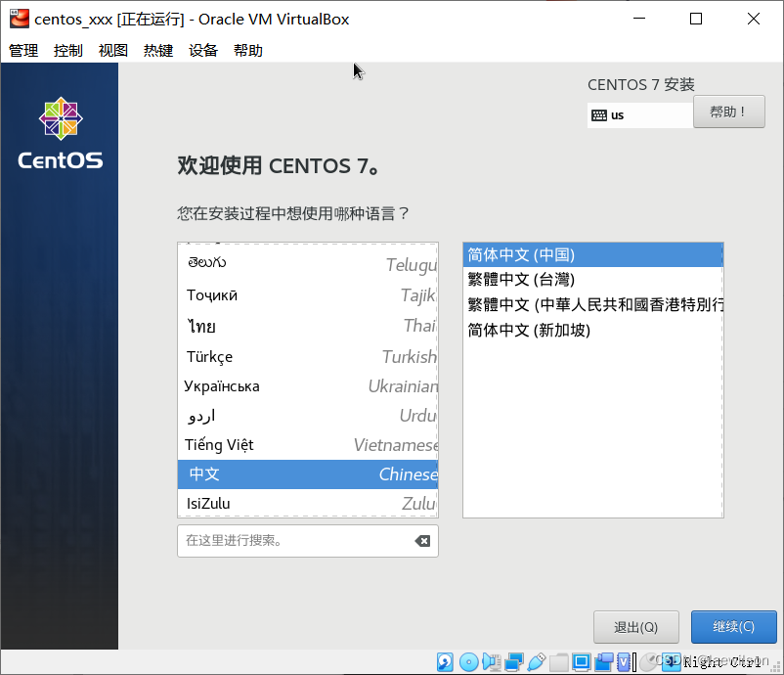Screen dimensions: 784x675
Task: Open the 帮助 menu
Action: tap(248, 50)
